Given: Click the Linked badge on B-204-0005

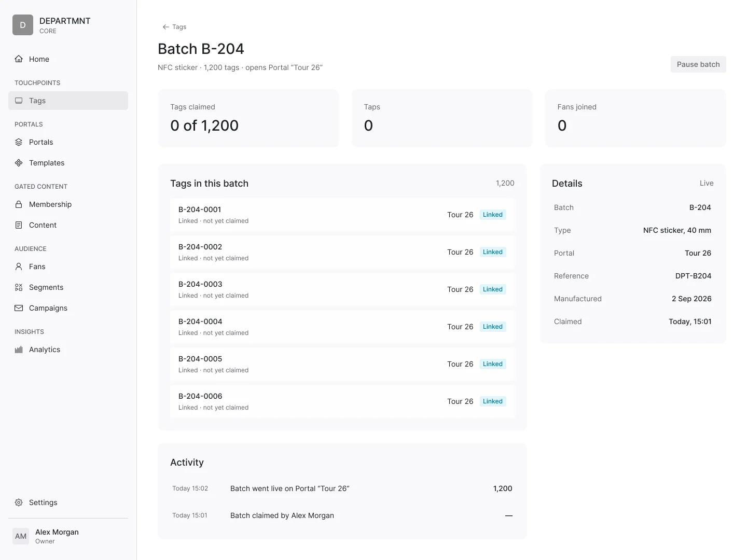Looking at the screenshot, I should (x=493, y=364).
